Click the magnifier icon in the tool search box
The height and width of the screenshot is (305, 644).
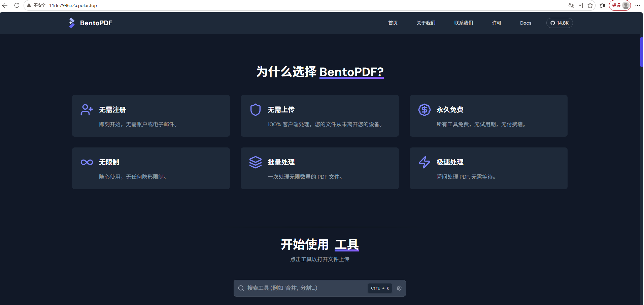click(x=241, y=288)
